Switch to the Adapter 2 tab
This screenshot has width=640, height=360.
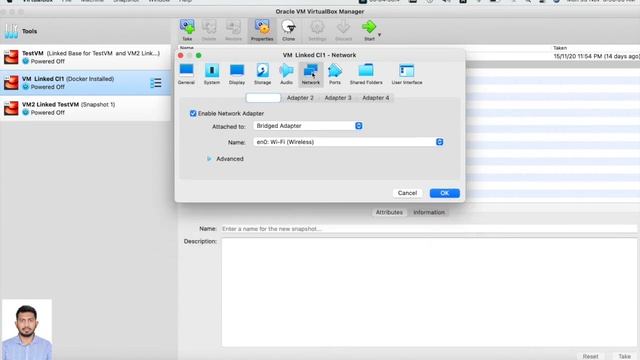(300, 98)
